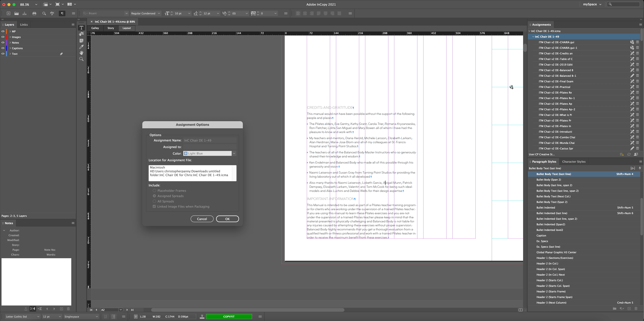Select the Eyedropper tool

pos(81,47)
